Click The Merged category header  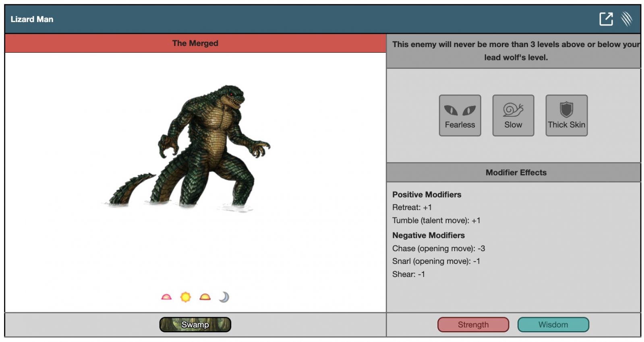point(195,43)
